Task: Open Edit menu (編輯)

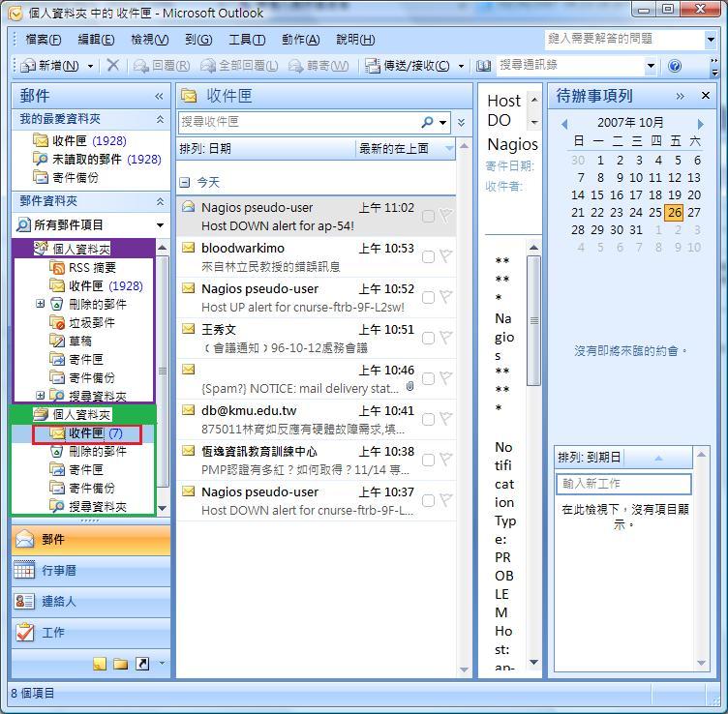Action: [96, 40]
